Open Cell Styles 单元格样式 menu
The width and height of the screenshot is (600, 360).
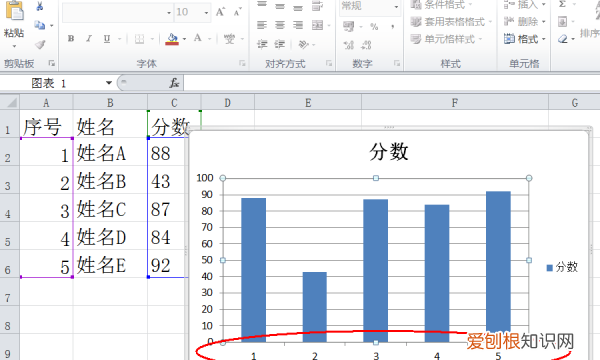(446, 39)
